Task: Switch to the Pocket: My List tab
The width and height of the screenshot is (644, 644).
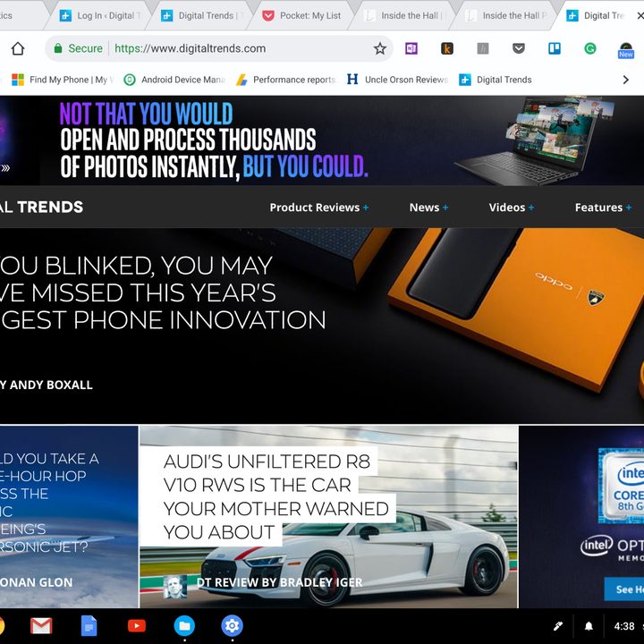Action: tap(302, 15)
